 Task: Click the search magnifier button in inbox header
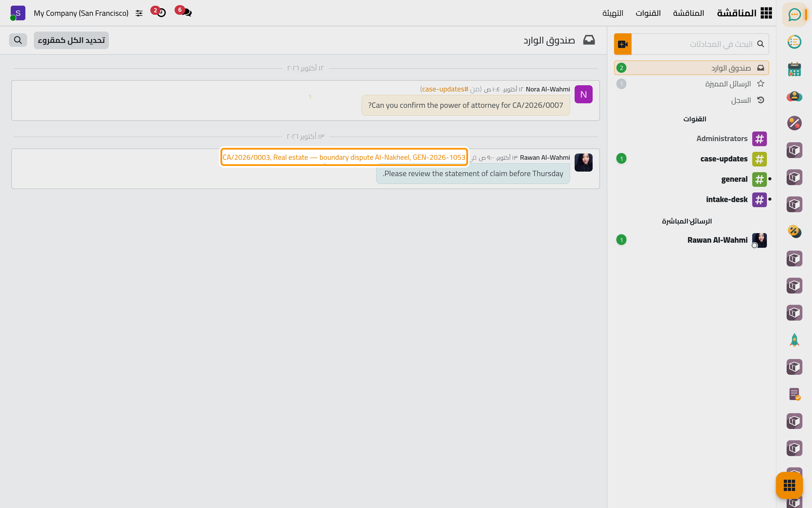pyautogui.click(x=18, y=40)
